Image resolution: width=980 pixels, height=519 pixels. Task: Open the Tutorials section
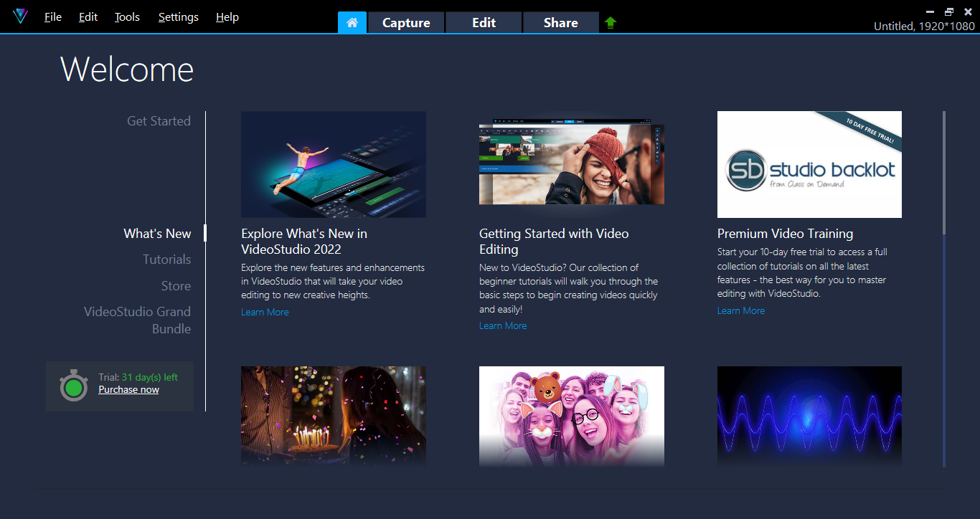166,259
